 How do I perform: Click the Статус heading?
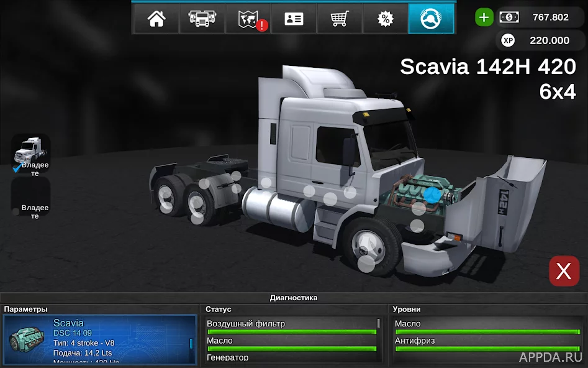point(219,310)
